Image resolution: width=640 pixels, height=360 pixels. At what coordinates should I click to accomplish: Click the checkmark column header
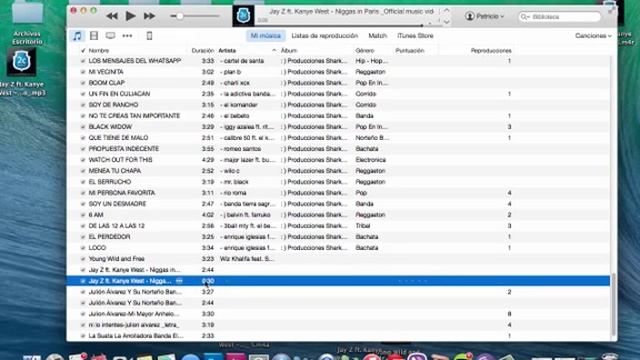point(83,51)
